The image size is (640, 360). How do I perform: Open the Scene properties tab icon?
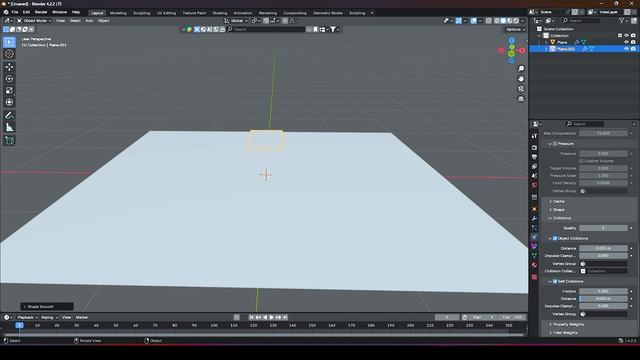(x=534, y=176)
